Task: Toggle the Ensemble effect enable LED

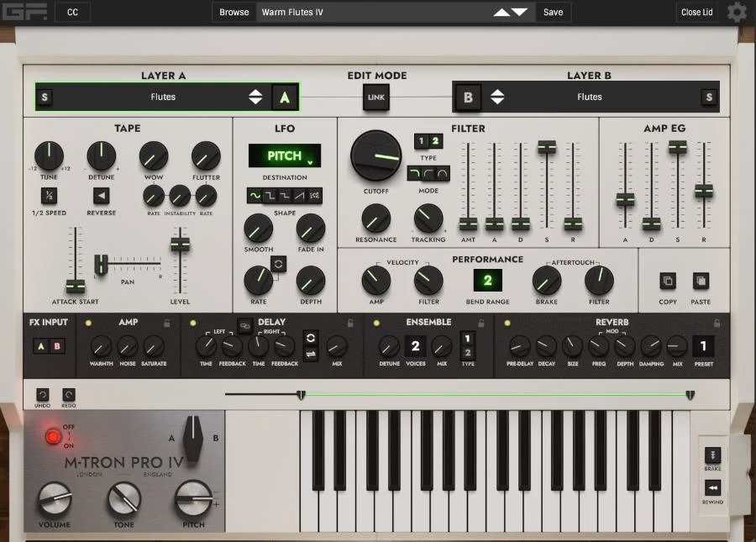Action: point(376,323)
